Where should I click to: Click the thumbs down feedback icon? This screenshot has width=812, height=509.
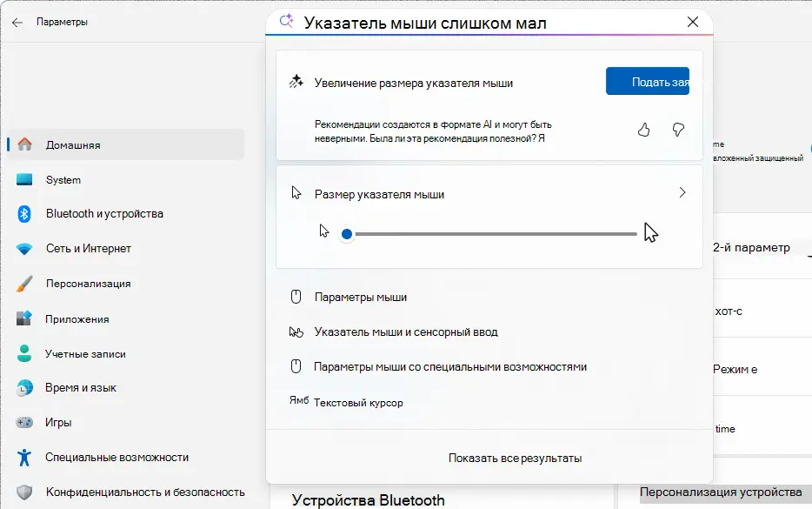point(679,130)
